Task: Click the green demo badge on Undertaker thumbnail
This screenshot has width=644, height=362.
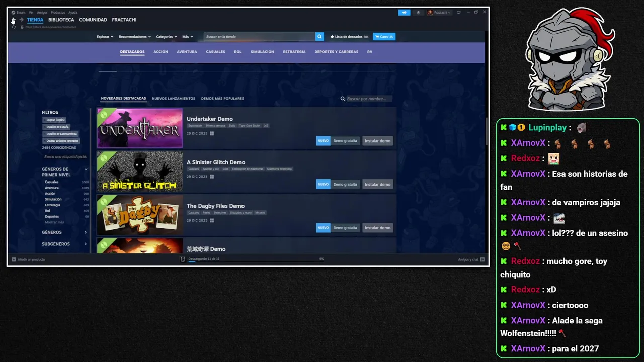Action: (103, 114)
